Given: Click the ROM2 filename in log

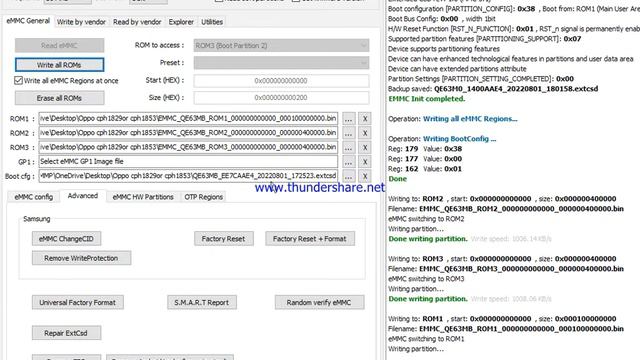Looking at the screenshot, I should tap(521, 209).
